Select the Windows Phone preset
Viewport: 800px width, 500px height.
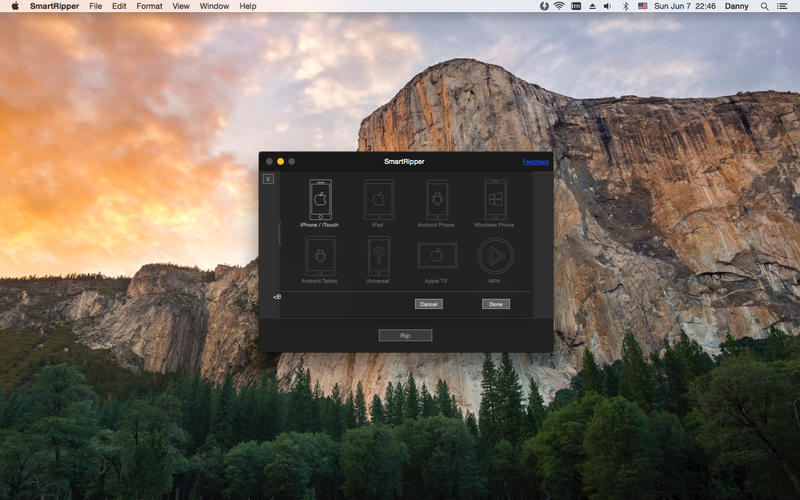(x=495, y=199)
